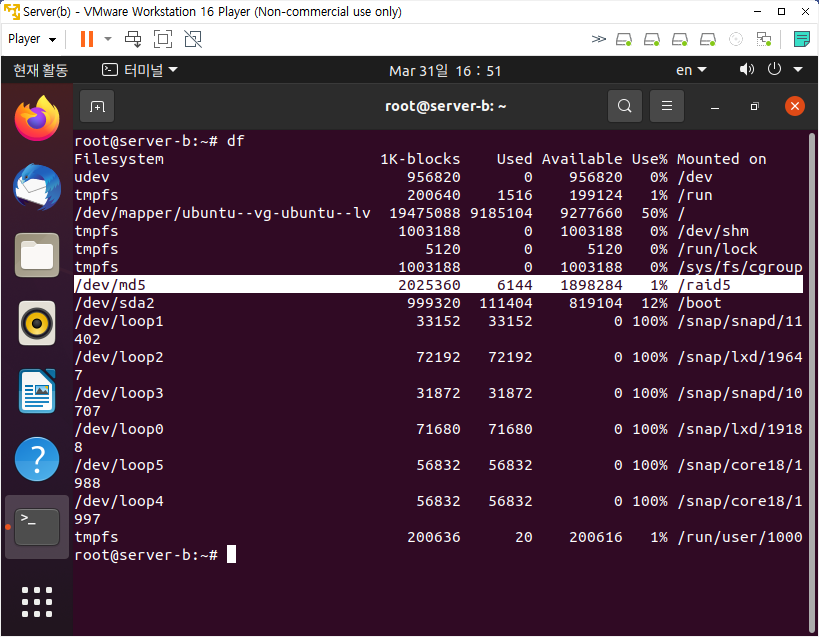Image resolution: width=819 pixels, height=637 pixels.
Task: Pause the virtual machine in VMware
Action: [87, 39]
